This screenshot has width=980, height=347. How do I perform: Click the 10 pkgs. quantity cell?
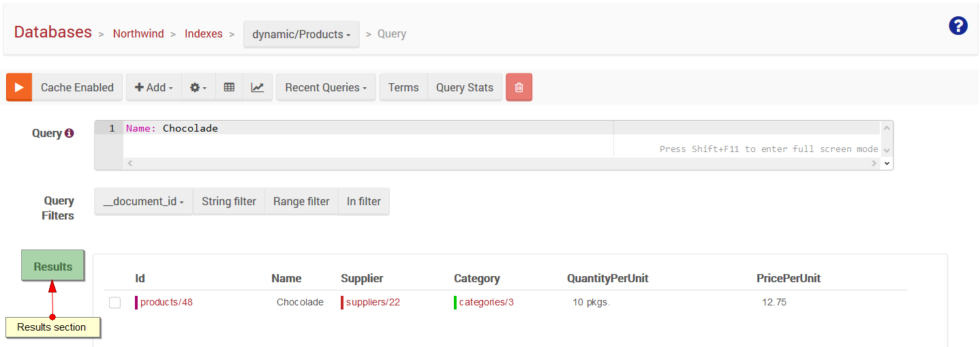[591, 302]
